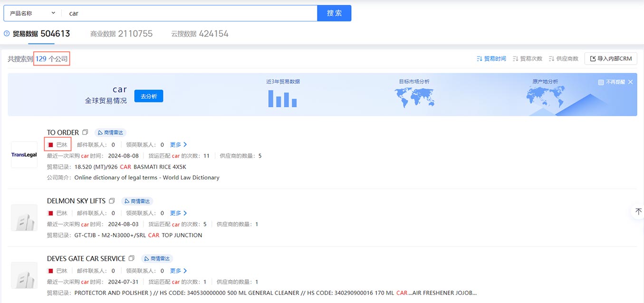The height and width of the screenshot is (303, 644).
Task: Open 商情雷达 badge for TO ORDER
Action: pos(110,133)
